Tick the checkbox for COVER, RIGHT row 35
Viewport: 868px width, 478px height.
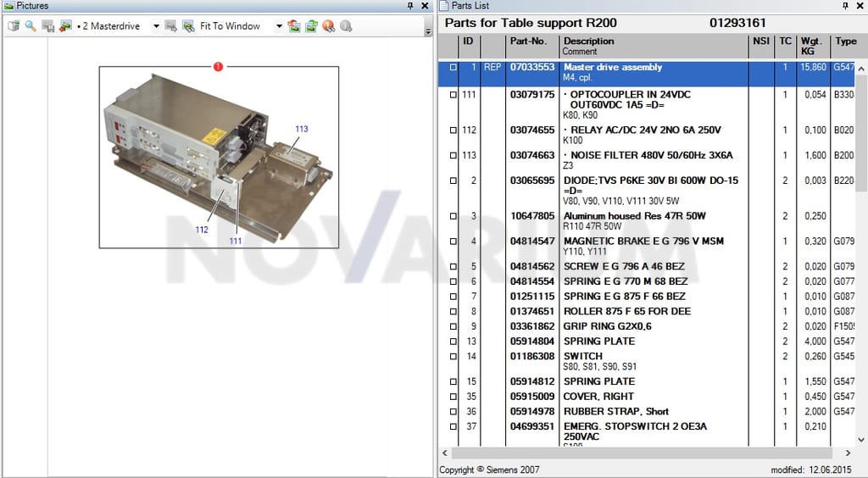(453, 397)
